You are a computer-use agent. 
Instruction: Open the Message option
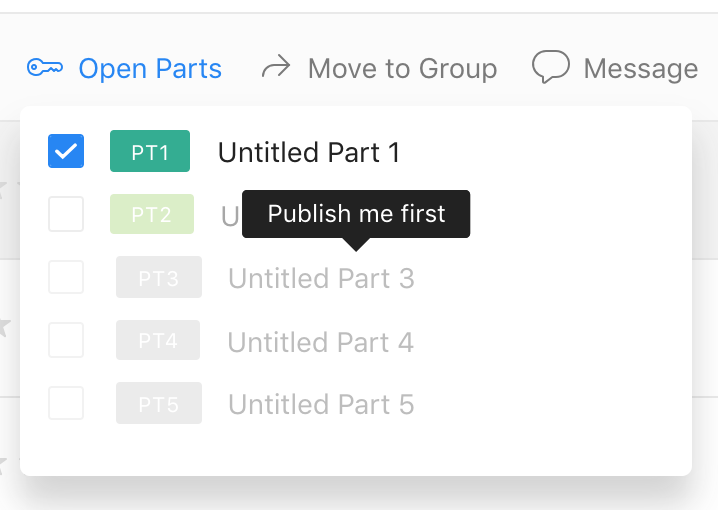(x=615, y=68)
